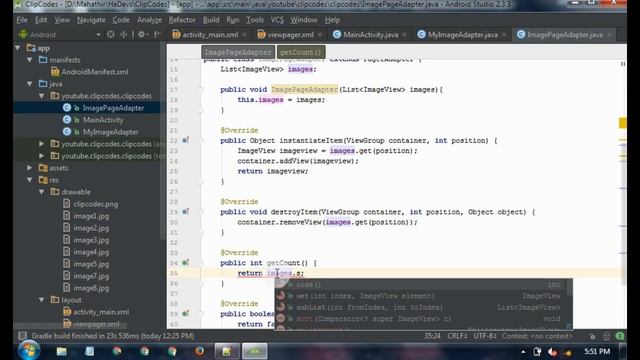Fold the instantiateItem method at line 22
Screen dimensions: 640x360
[200, 140]
